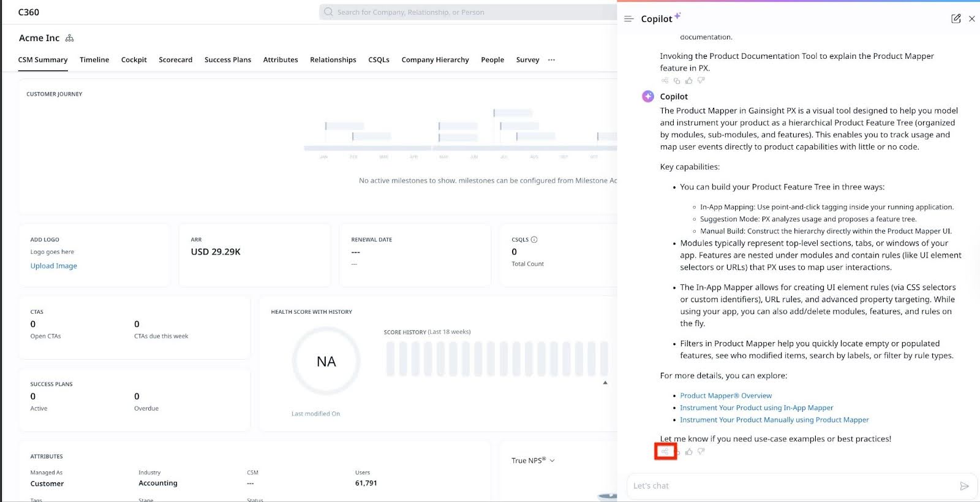Click the info icon beside CSQLS

[534, 240]
